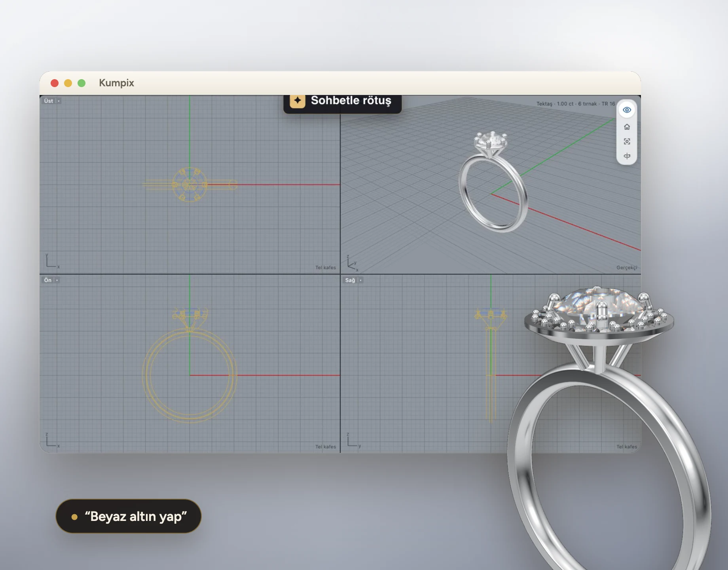Click the orbit rotate view icon
728x570 pixels.
[627, 156]
